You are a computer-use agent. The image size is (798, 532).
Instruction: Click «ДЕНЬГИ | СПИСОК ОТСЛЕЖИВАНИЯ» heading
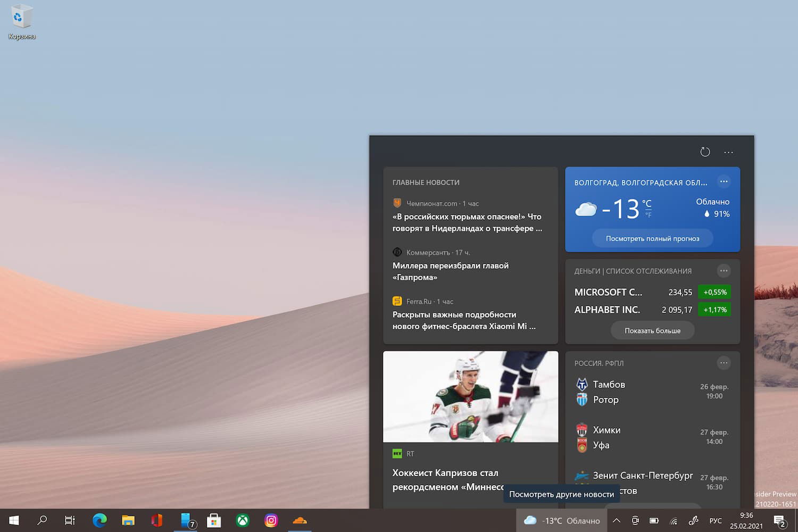[x=633, y=271]
